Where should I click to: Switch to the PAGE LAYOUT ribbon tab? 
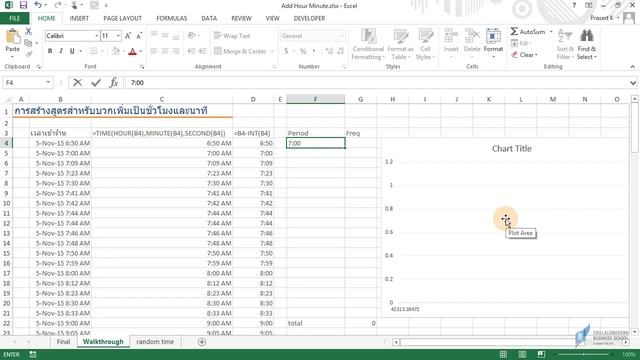click(x=122, y=18)
